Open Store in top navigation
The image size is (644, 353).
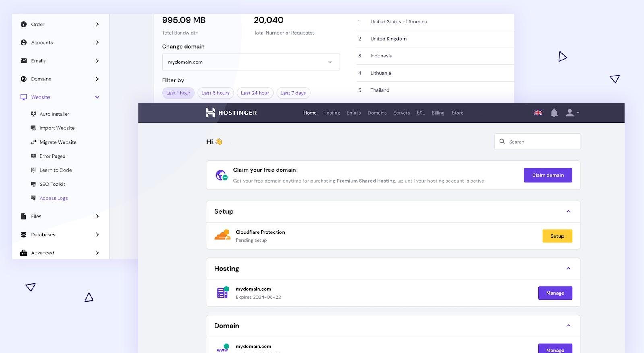(458, 113)
